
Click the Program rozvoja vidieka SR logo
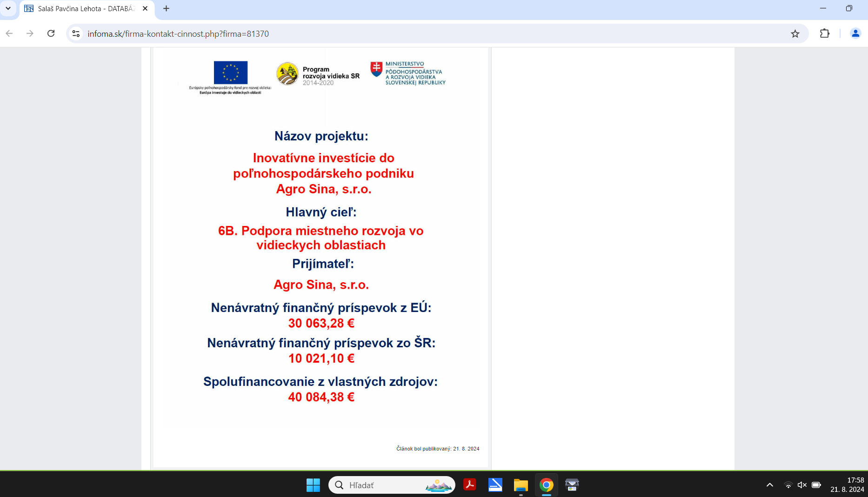pos(318,74)
